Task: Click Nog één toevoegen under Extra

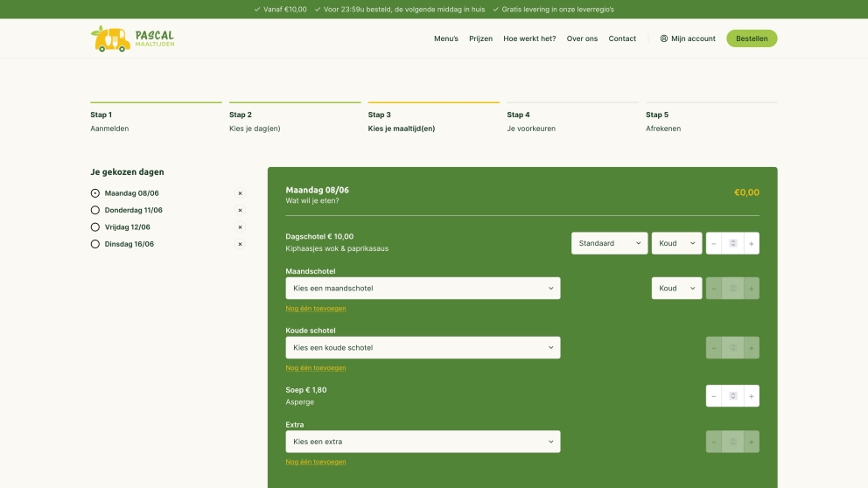Action: coord(316,462)
